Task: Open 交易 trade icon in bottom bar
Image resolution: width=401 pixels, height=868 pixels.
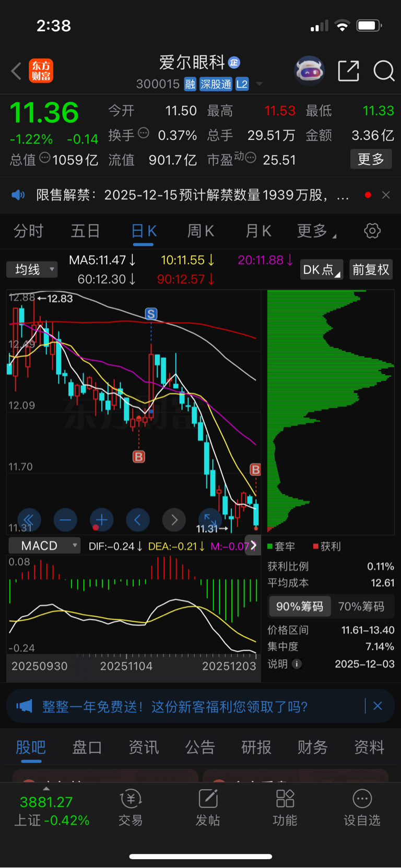Action: coord(131,807)
